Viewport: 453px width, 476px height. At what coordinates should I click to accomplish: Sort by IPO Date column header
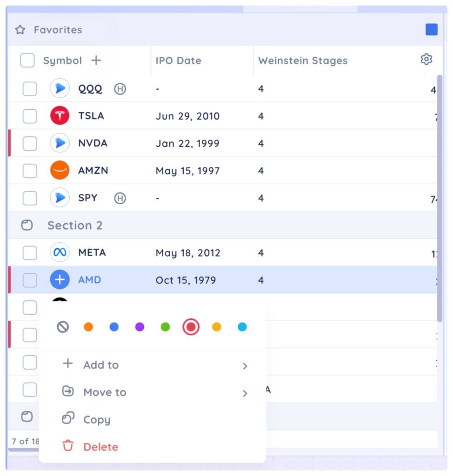coord(178,60)
